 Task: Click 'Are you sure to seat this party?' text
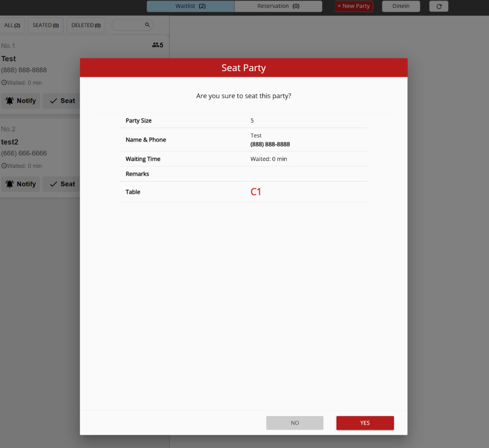click(x=243, y=96)
